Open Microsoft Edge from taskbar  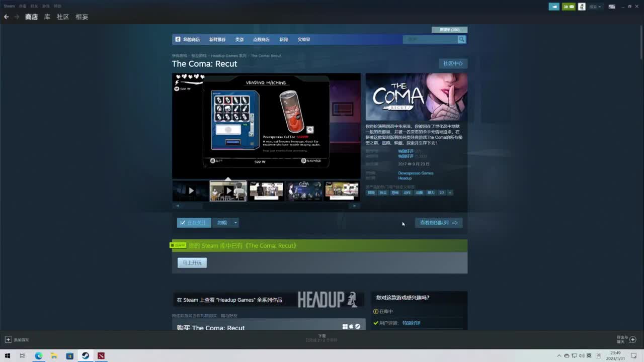coord(39,356)
